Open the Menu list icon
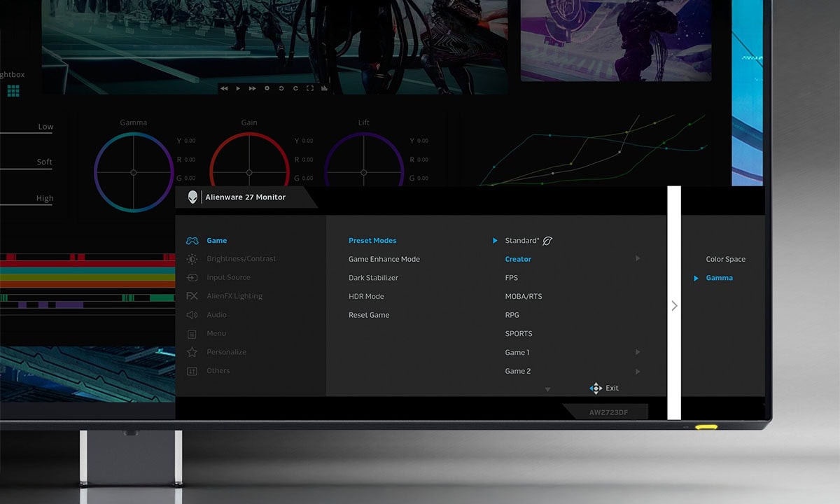Screen dimensions: 840x504 pyautogui.click(x=192, y=334)
